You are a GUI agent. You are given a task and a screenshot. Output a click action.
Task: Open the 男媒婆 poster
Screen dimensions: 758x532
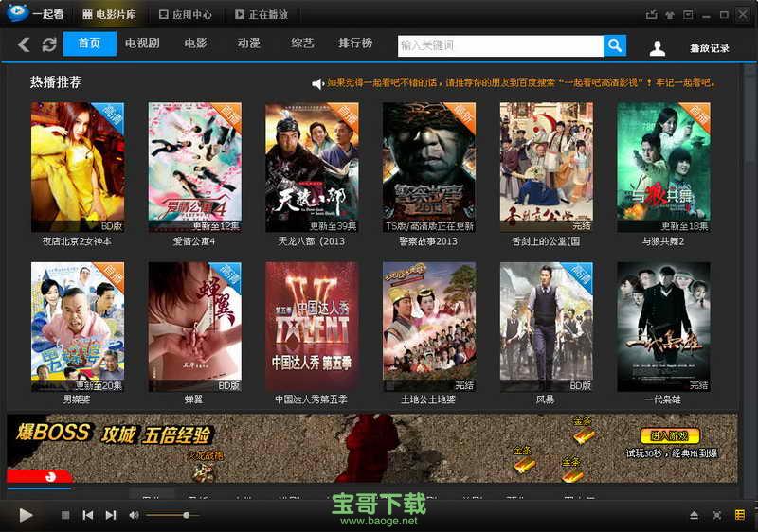[78, 327]
